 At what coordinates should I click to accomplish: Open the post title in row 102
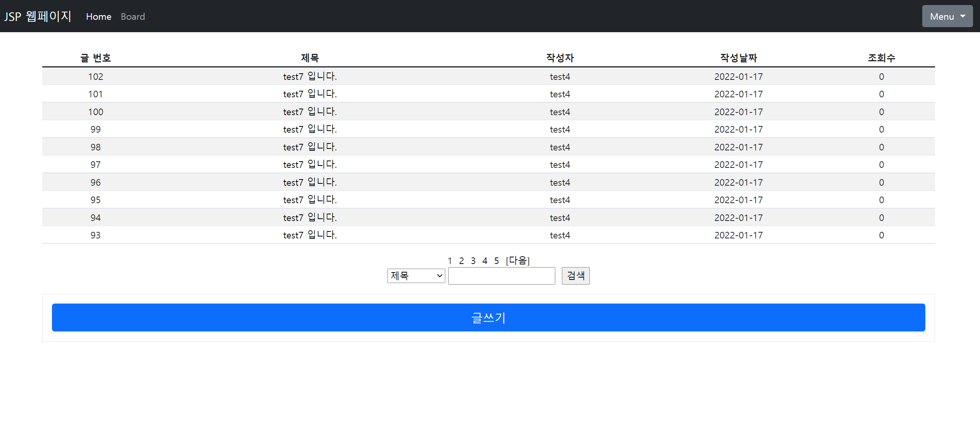tap(310, 76)
